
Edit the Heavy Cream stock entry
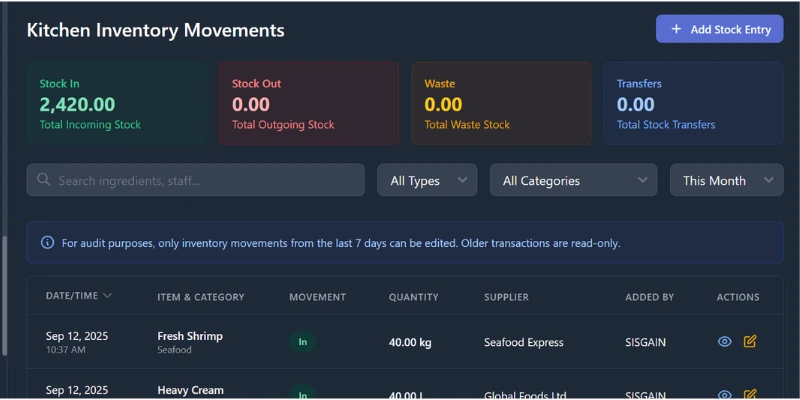pyautogui.click(x=750, y=394)
